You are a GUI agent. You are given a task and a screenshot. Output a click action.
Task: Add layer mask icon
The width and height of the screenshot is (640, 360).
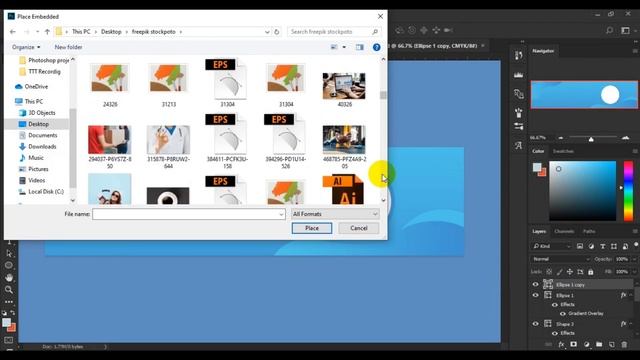(x=573, y=344)
